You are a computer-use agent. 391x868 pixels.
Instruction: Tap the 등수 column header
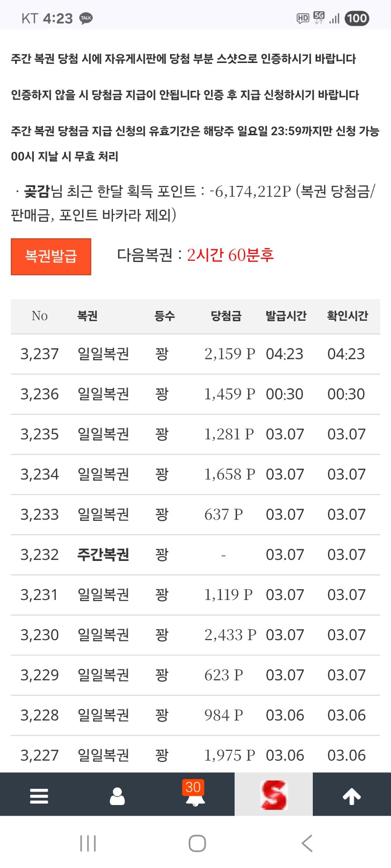tap(165, 316)
